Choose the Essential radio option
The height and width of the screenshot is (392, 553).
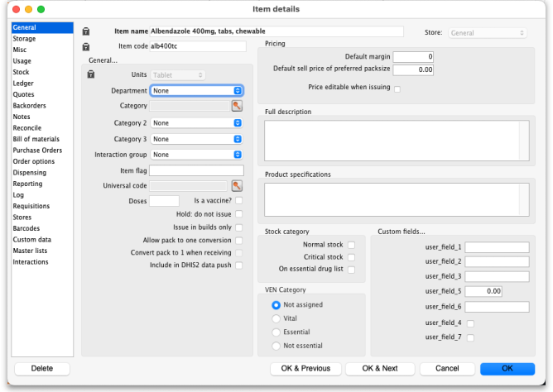pyautogui.click(x=276, y=332)
